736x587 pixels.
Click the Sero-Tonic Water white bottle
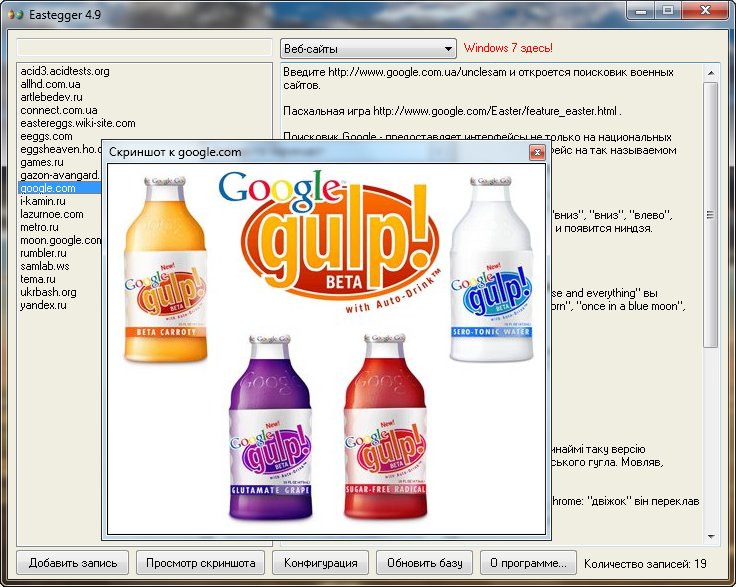(491, 268)
